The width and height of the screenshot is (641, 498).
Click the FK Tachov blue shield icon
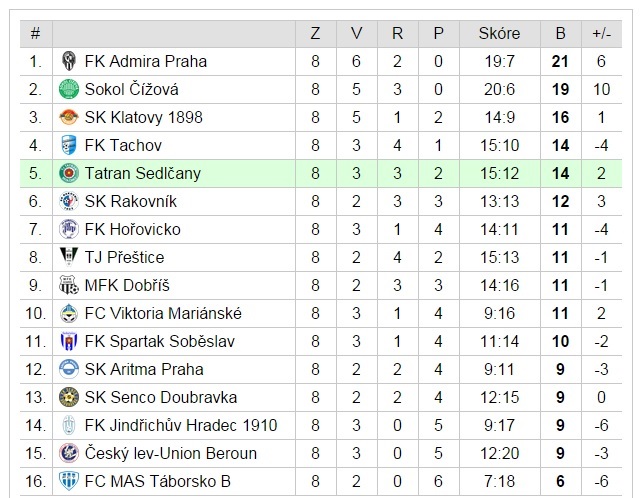tap(69, 145)
